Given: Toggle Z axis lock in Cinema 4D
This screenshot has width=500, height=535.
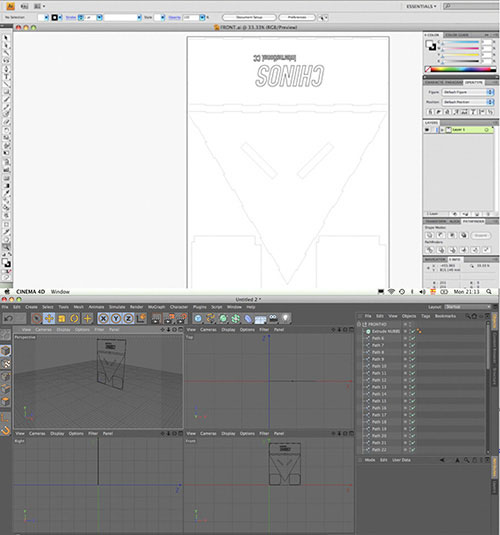Looking at the screenshot, I should 128,318.
